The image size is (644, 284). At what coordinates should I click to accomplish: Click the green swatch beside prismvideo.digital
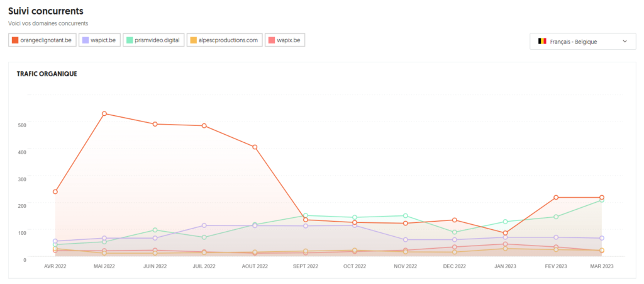(x=130, y=40)
